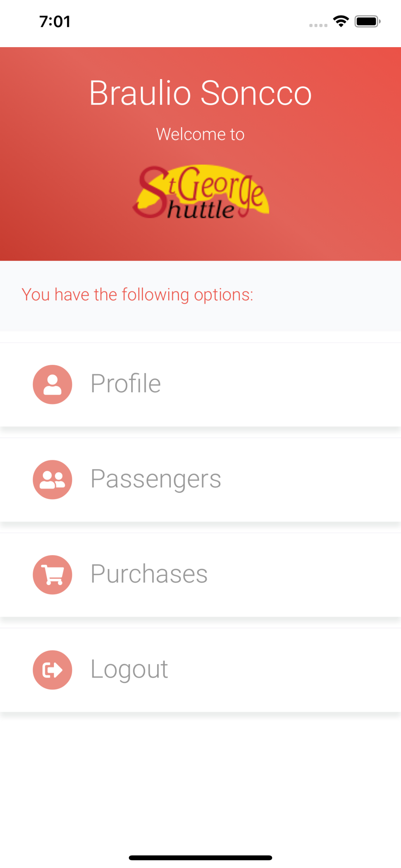This screenshot has width=401, height=868.
Task: Tap the Passengers group icon
Action: [x=52, y=480]
